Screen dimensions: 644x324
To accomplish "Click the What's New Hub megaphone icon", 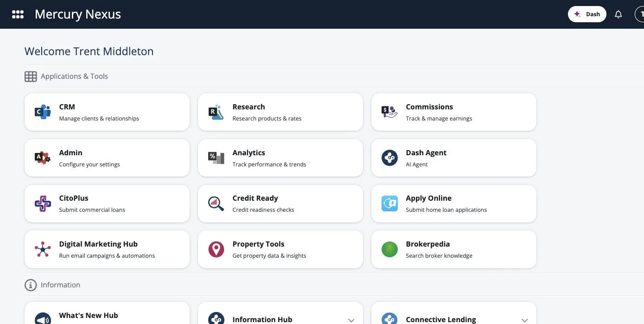I will (x=43, y=319).
